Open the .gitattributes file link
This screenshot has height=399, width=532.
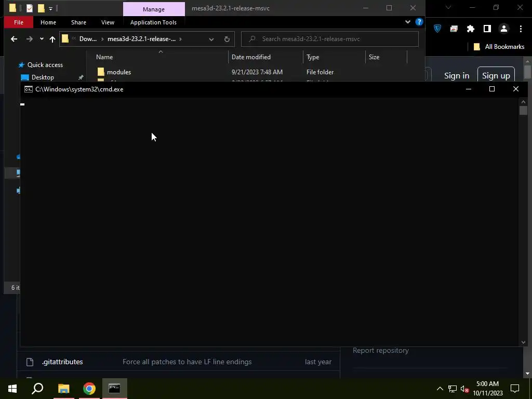coord(62,362)
